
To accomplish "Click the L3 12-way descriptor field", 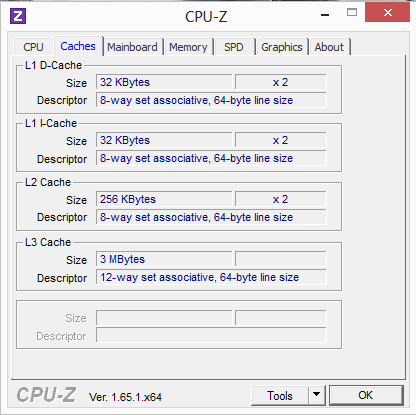I will [x=211, y=277].
